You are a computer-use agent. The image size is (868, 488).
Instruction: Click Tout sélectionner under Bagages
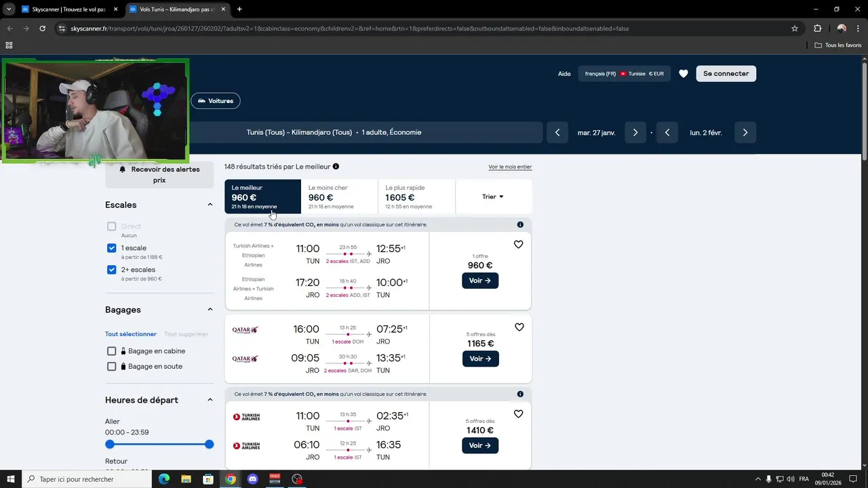tap(131, 334)
